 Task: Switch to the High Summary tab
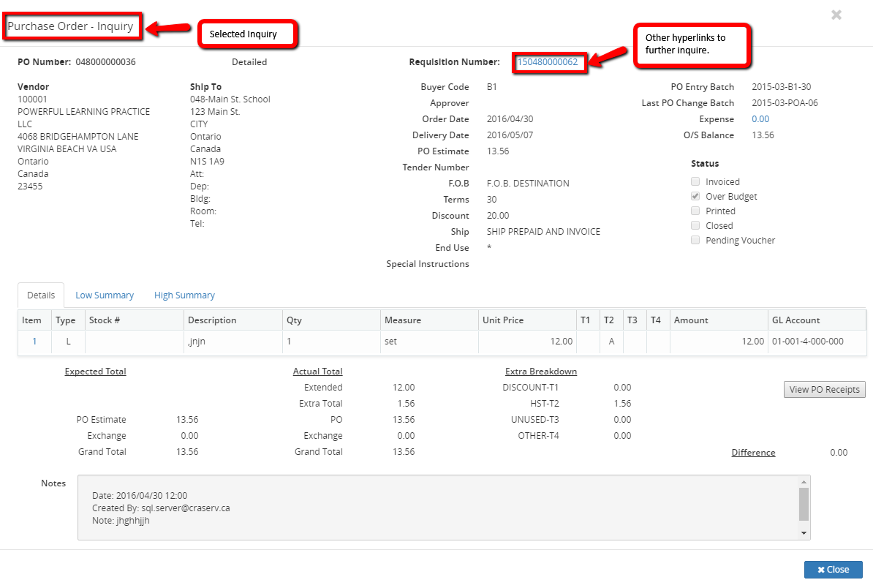(184, 295)
